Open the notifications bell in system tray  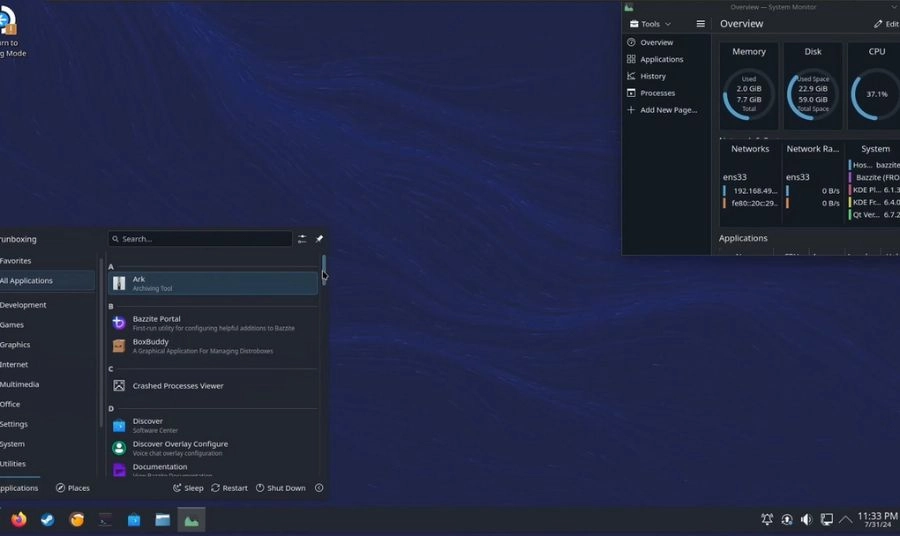click(x=767, y=520)
